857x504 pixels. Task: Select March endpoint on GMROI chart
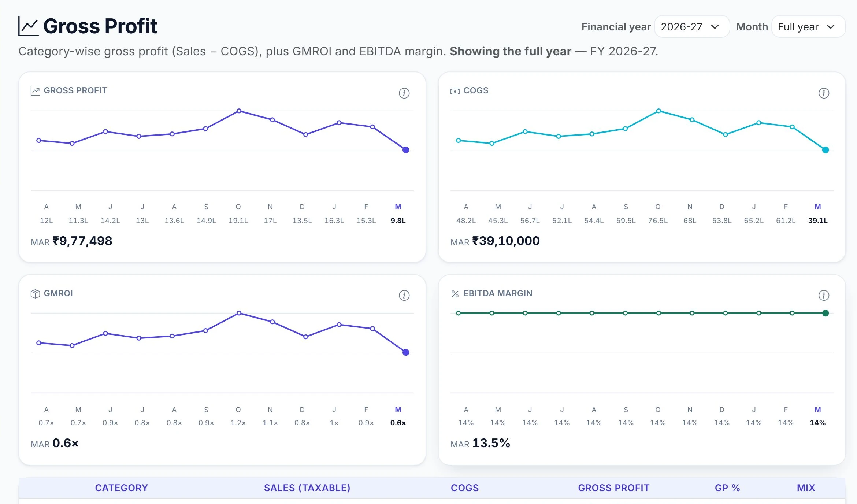click(x=406, y=352)
